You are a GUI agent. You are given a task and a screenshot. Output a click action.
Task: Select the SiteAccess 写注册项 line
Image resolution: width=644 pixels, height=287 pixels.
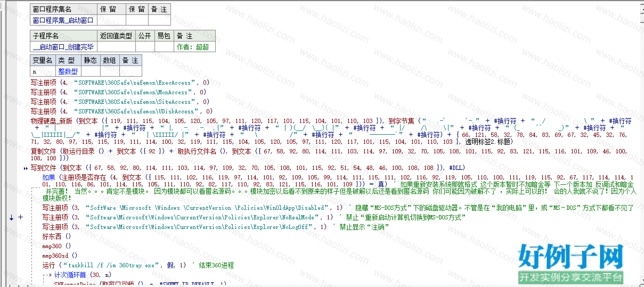point(120,102)
